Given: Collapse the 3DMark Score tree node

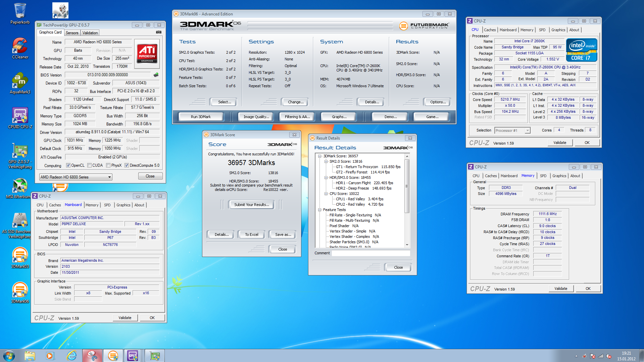Looking at the screenshot, I should click(x=320, y=156).
